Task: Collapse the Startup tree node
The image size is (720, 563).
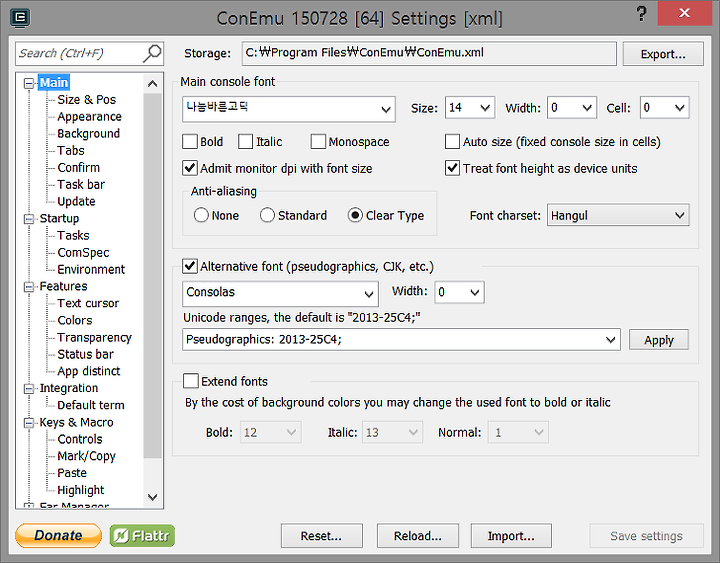Action: 29,219
